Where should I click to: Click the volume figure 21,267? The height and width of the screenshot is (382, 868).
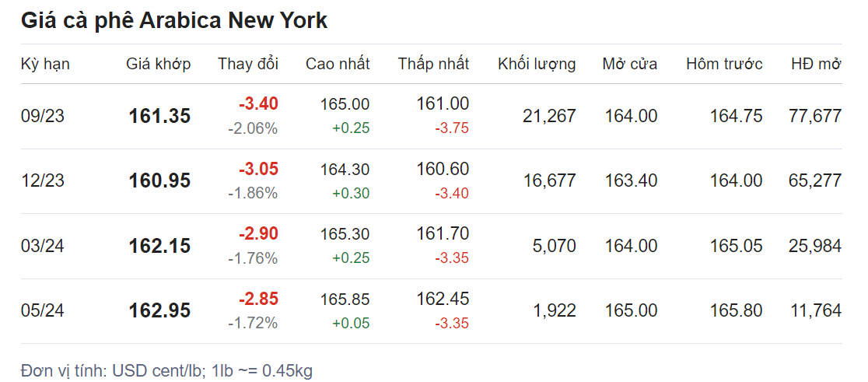[549, 116]
